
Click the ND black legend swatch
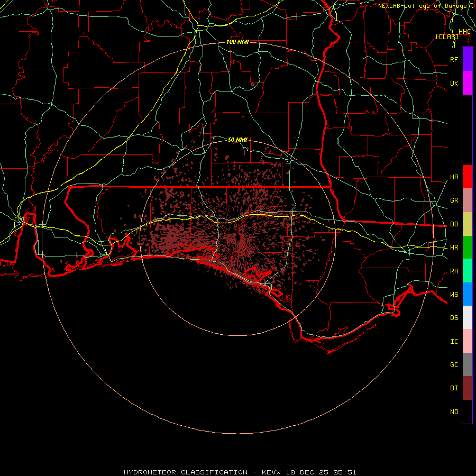pyautogui.click(x=467, y=411)
